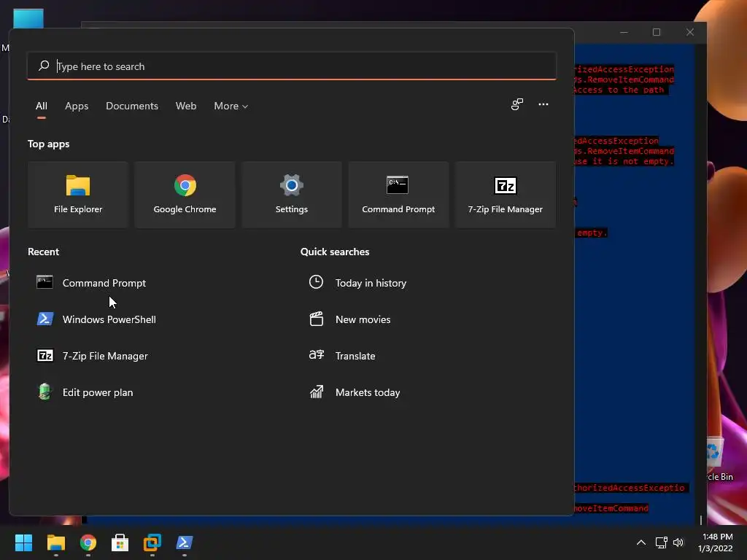Open the VirtualBox icon on the taskbar
This screenshot has height=560, width=747.
[152, 542]
